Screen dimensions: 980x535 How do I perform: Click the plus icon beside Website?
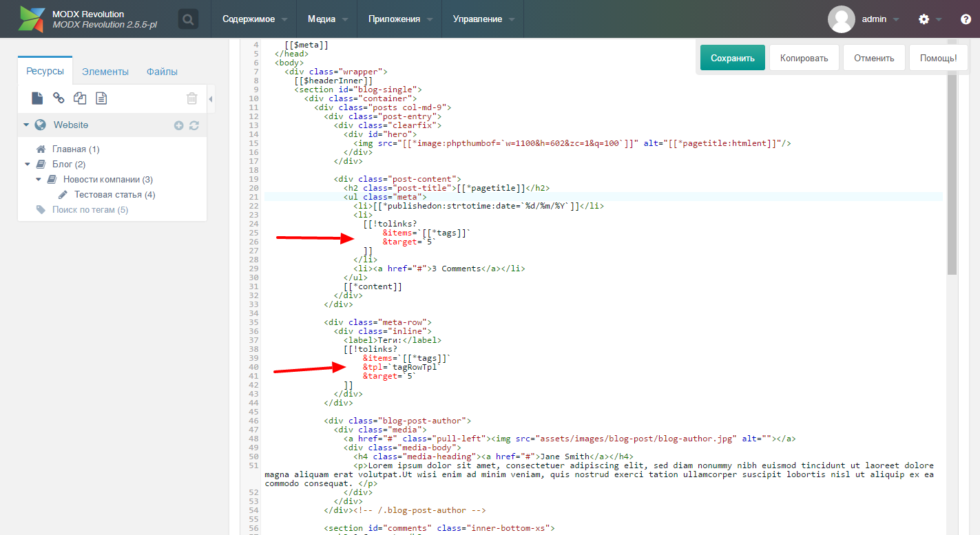[178, 125]
